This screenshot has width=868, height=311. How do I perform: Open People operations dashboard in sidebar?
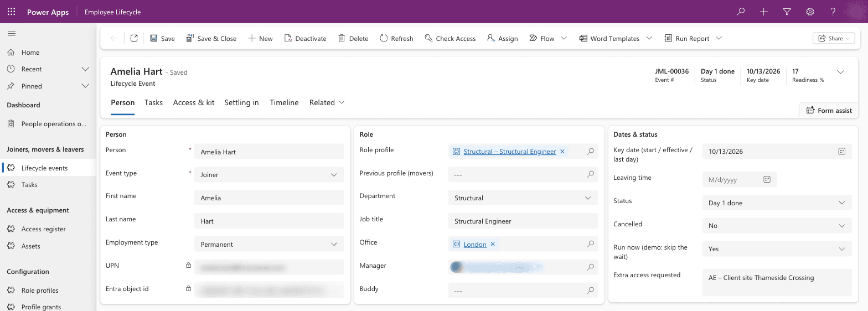coord(48,124)
